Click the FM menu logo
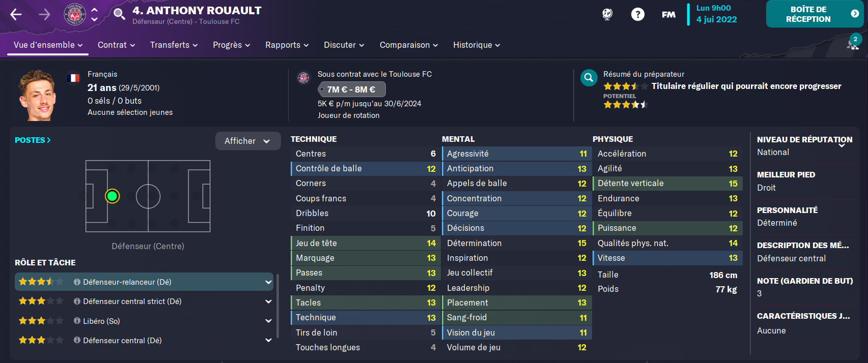The width and height of the screenshot is (868, 363). 668,15
